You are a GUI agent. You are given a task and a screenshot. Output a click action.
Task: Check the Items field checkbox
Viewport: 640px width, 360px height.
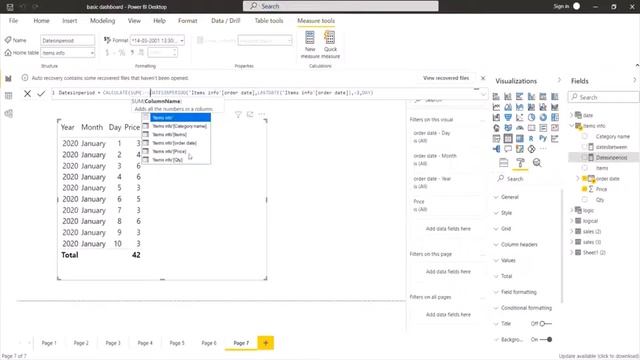(585, 168)
